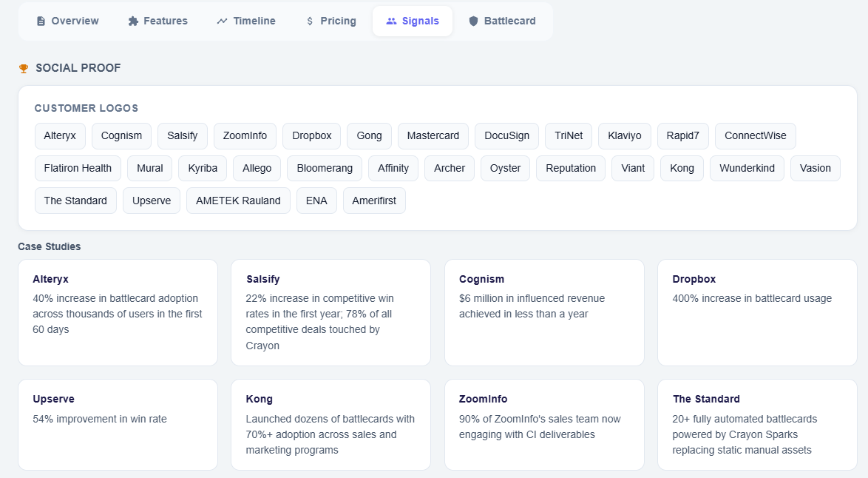Click the shield icon beside Battlecard
The height and width of the screenshot is (478, 868).
pyautogui.click(x=473, y=21)
